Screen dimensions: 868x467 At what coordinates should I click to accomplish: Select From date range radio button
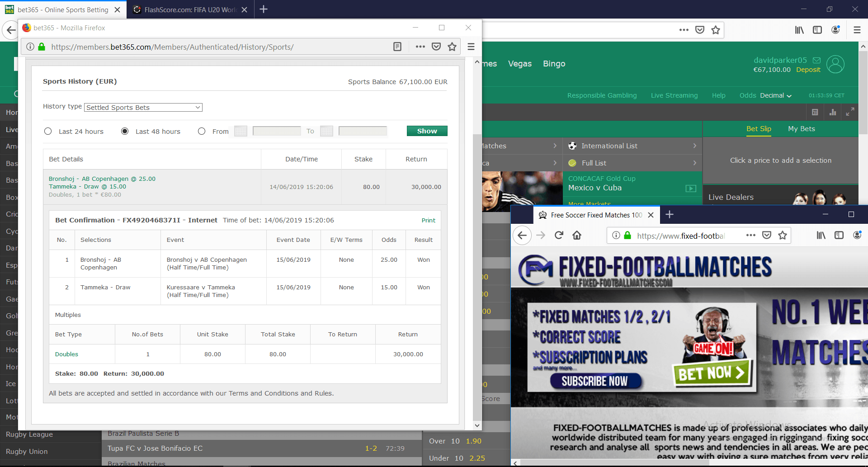tap(202, 131)
